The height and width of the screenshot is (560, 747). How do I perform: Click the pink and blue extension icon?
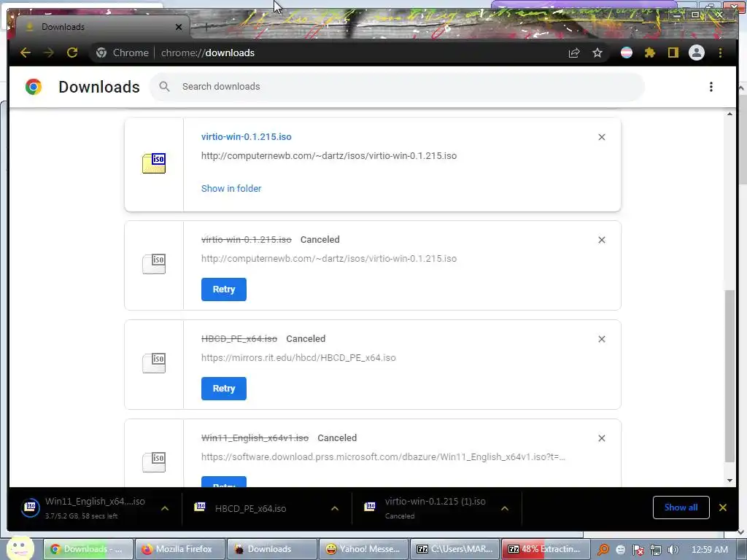click(x=627, y=52)
